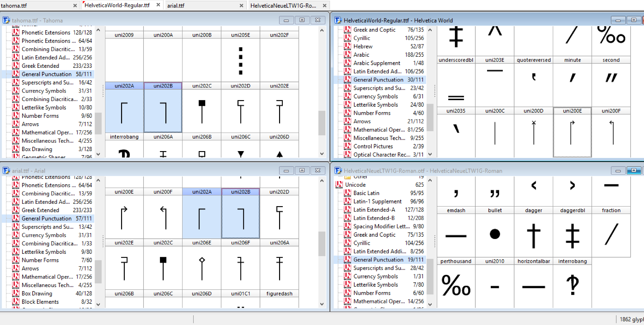
Task: Click the Tahoma window title icon
Action: click(x=6, y=20)
